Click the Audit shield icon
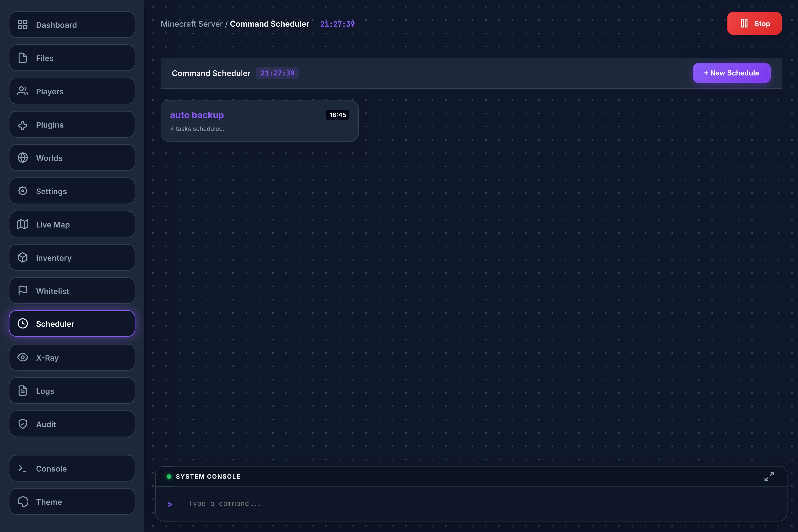Image resolution: width=798 pixels, height=532 pixels. (x=22, y=424)
